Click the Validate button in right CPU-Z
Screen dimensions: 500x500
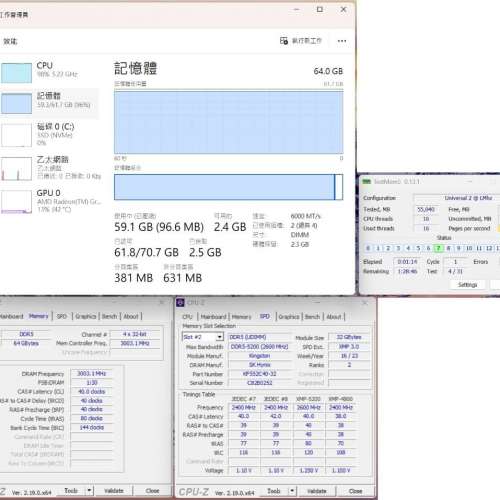pyautogui.click(x=316, y=491)
